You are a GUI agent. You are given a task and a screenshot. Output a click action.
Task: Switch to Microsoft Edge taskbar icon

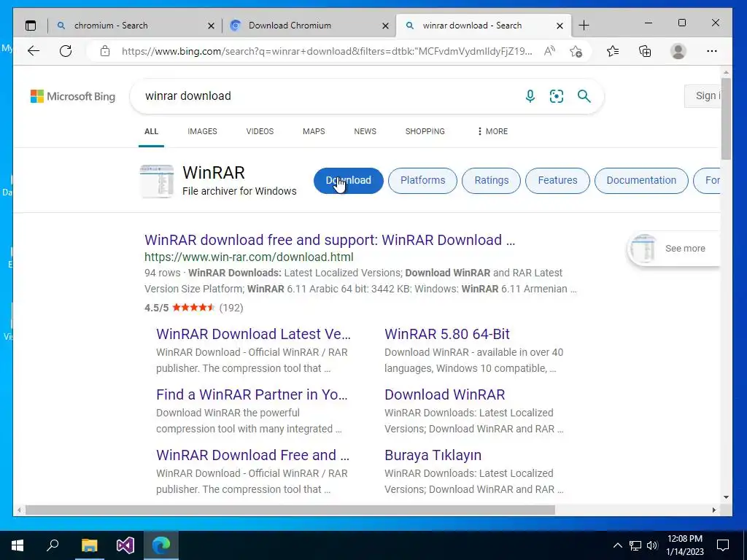click(x=161, y=545)
